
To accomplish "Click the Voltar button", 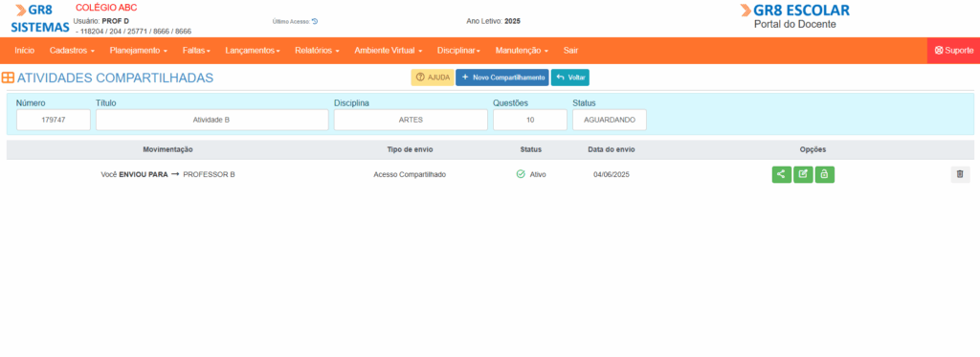I will click(x=570, y=78).
